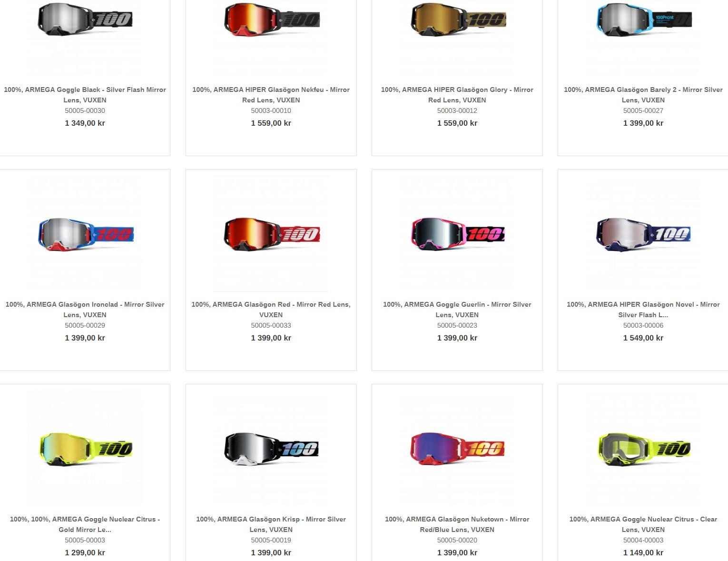
Task: Click the yellow Nuclear Citrus gold mirror goggle image
Action: (86, 449)
